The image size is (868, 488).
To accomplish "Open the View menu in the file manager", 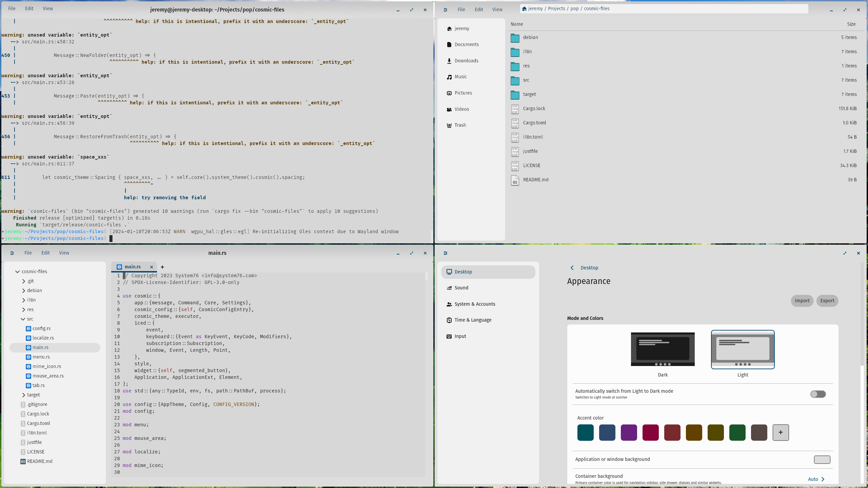I will point(497,9).
